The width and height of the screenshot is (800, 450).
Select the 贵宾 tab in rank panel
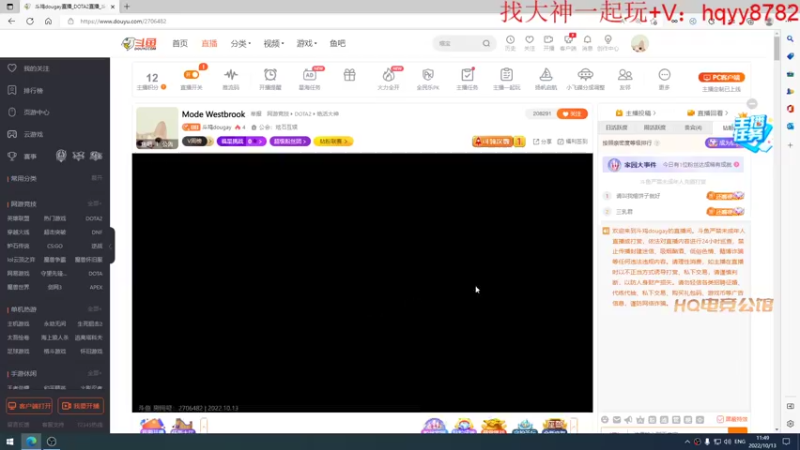coord(693,128)
